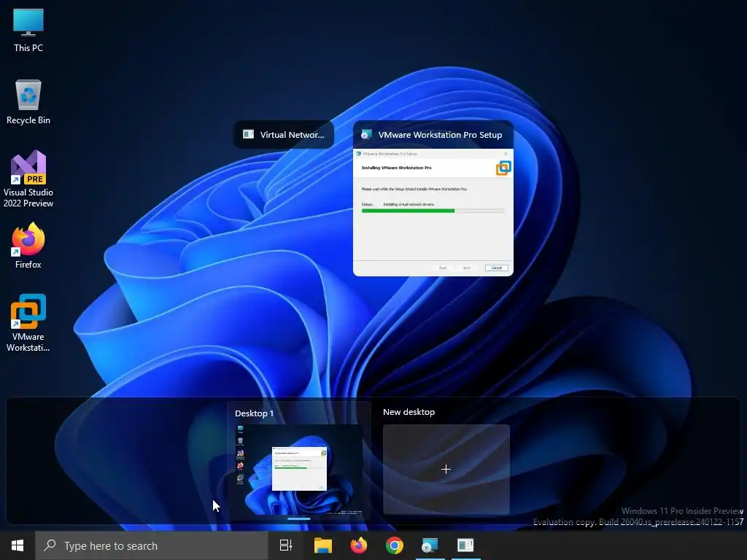747x560 pixels.
Task: Add a new desktop with the plus tile
Action: 446,470
